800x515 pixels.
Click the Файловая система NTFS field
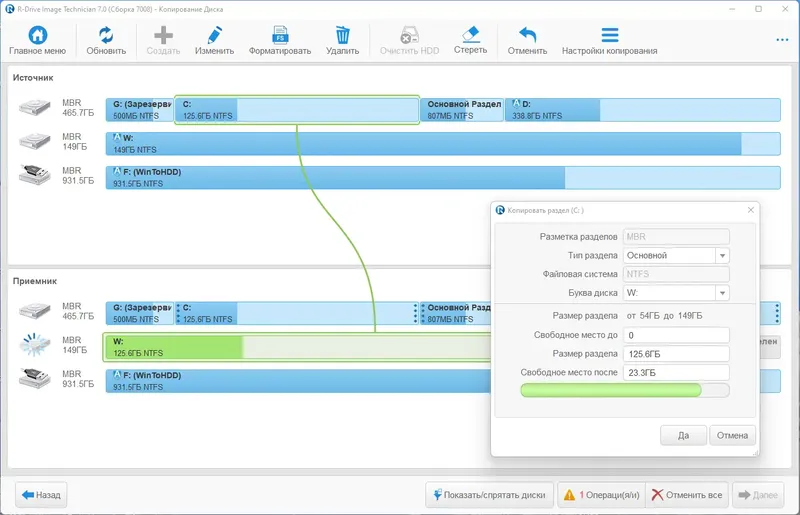coord(676,274)
